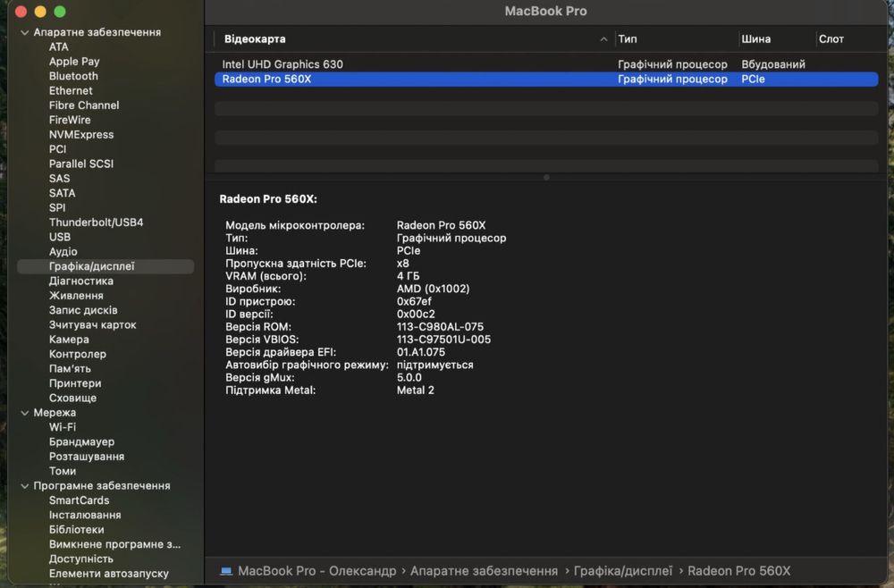
Task: Click Radeon Pro 560X in the path bar
Action: [x=739, y=571]
